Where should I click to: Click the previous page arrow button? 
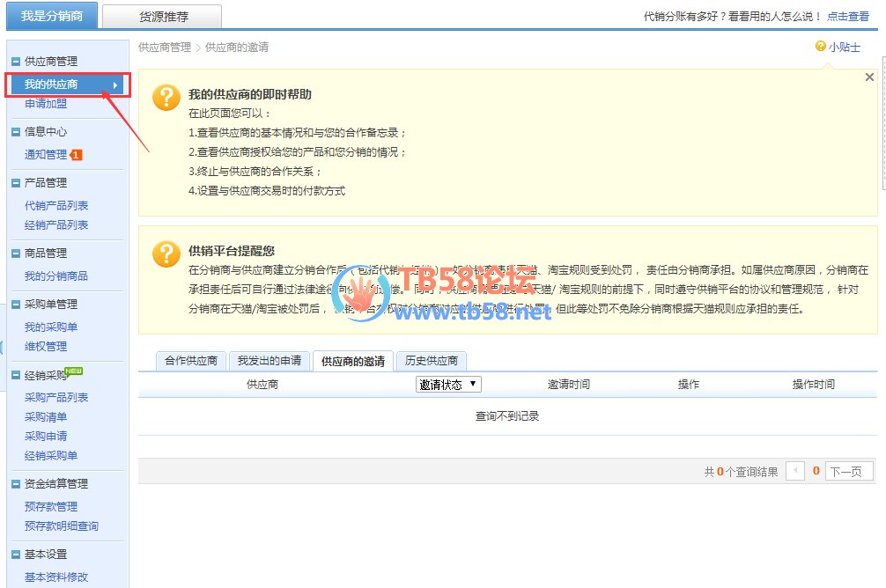pyautogui.click(x=795, y=472)
